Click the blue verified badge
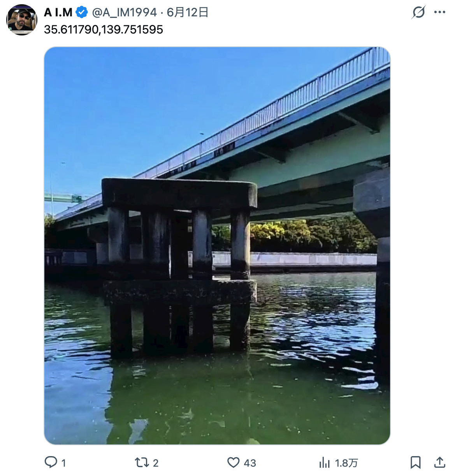Image resolution: width=457 pixels, height=476 pixels. pos(81,12)
